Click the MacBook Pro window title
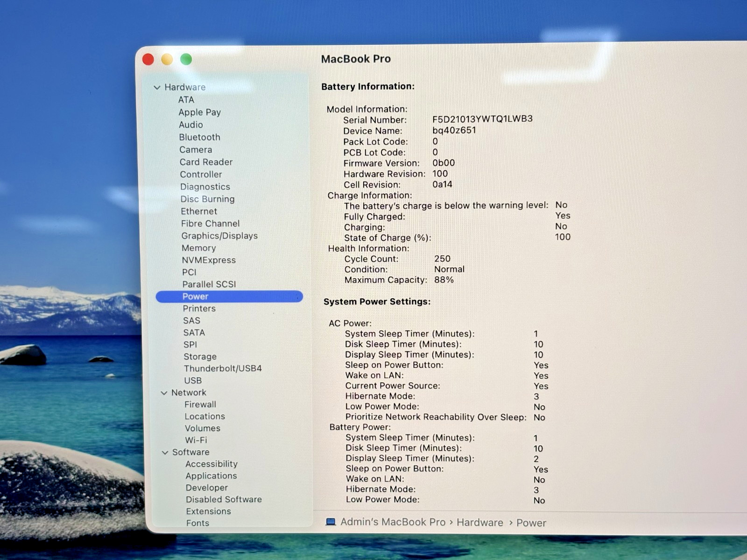747x560 pixels. click(x=356, y=59)
